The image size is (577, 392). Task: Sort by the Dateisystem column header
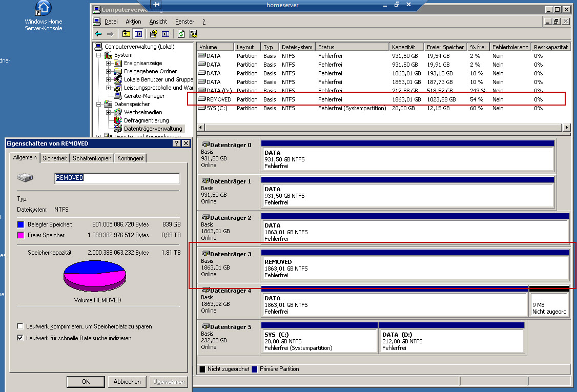coord(297,47)
